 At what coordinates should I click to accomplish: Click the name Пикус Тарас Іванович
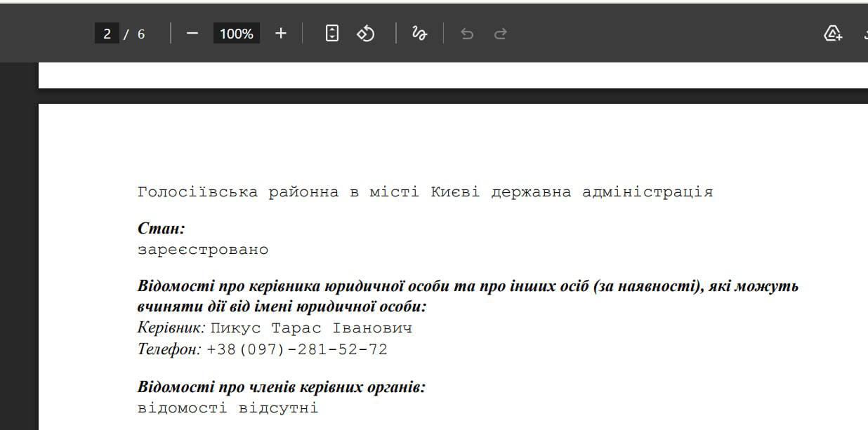pyautogui.click(x=311, y=328)
